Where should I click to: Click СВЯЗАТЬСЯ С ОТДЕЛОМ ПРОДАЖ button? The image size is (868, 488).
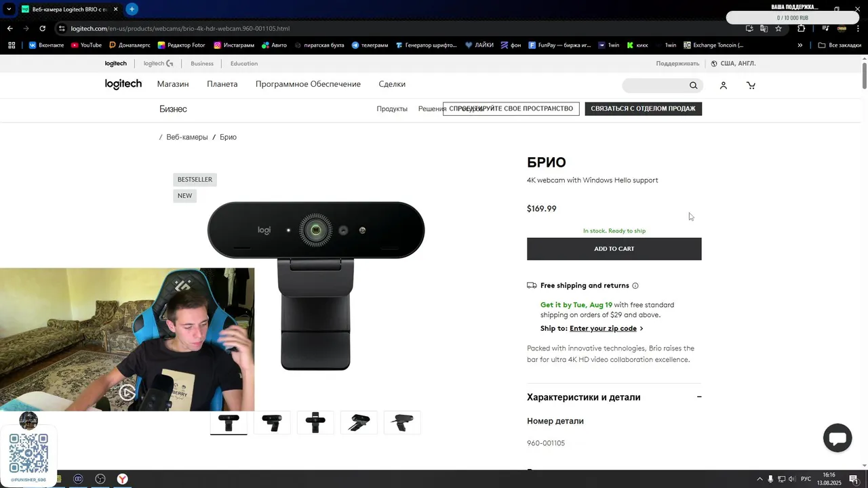(x=643, y=108)
